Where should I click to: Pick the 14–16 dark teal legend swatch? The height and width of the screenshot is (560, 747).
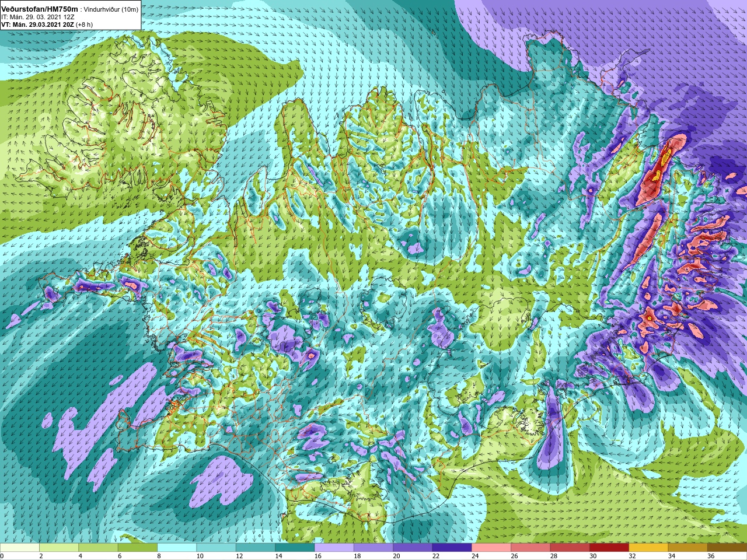(295, 547)
